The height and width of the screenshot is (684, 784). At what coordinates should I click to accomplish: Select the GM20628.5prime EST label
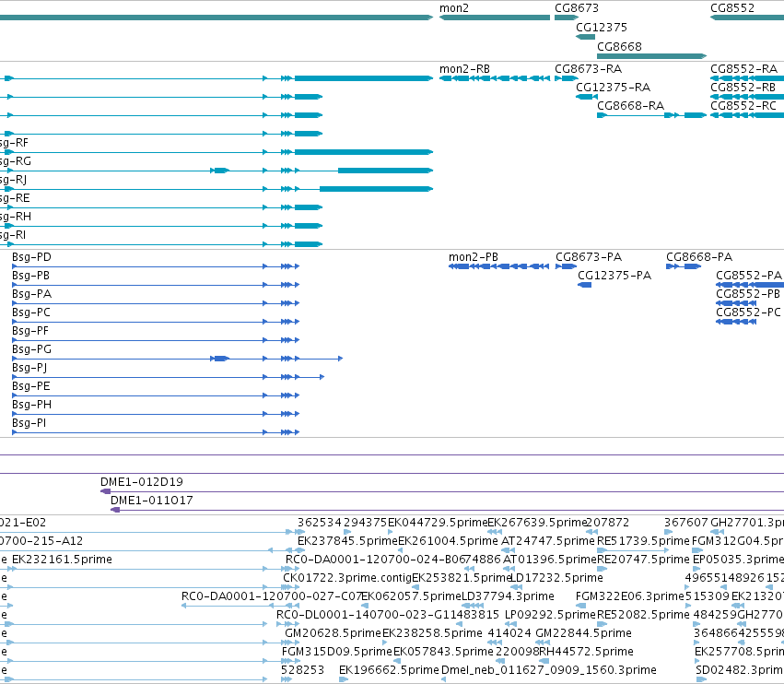coord(333,633)
